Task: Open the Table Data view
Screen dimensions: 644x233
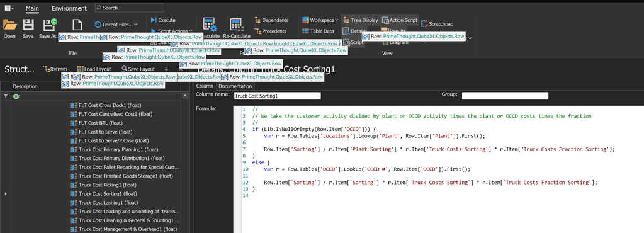Action: coord(318,31)
